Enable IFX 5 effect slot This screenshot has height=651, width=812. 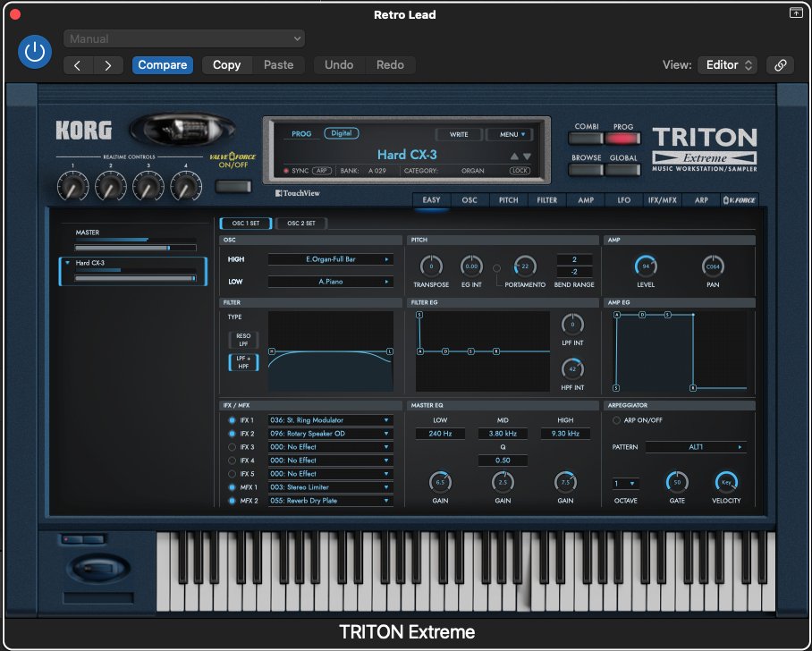(232, 474)
